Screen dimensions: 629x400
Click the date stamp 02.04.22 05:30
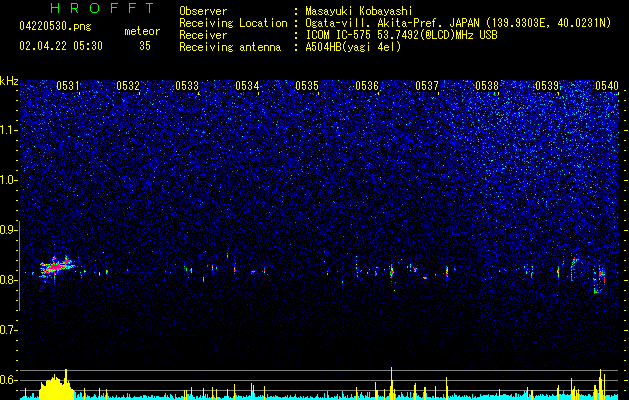tap(61, 46)
